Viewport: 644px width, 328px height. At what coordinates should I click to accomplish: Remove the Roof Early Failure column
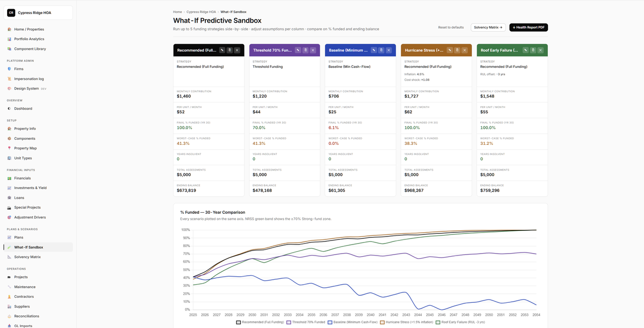pos(540,50)
